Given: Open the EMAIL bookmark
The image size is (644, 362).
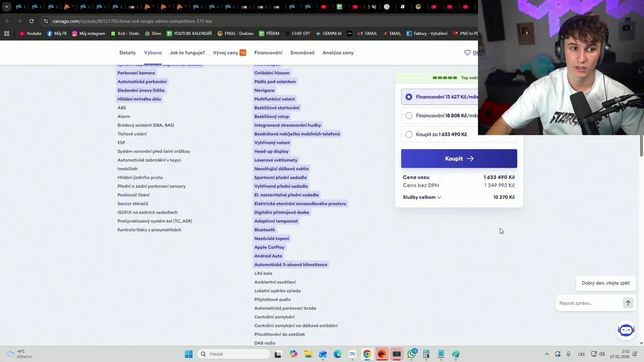Looking at the screenshot, I should [x=391, y=34].
